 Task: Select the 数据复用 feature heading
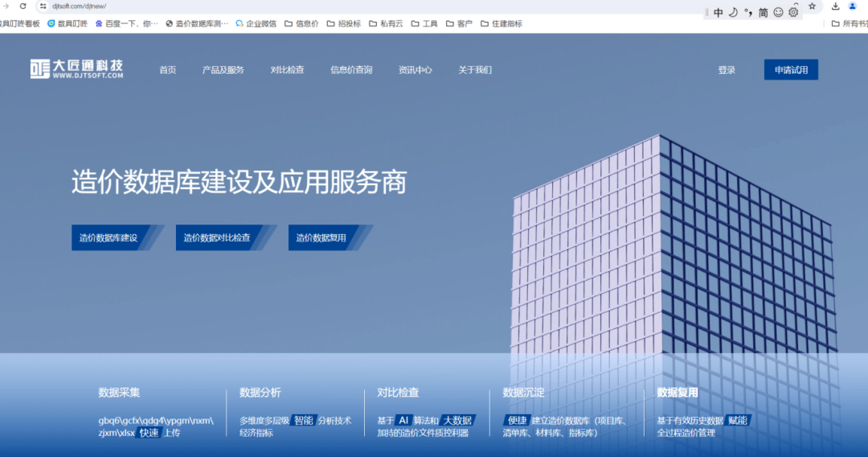pyautogui.click(x=678, y=392)
